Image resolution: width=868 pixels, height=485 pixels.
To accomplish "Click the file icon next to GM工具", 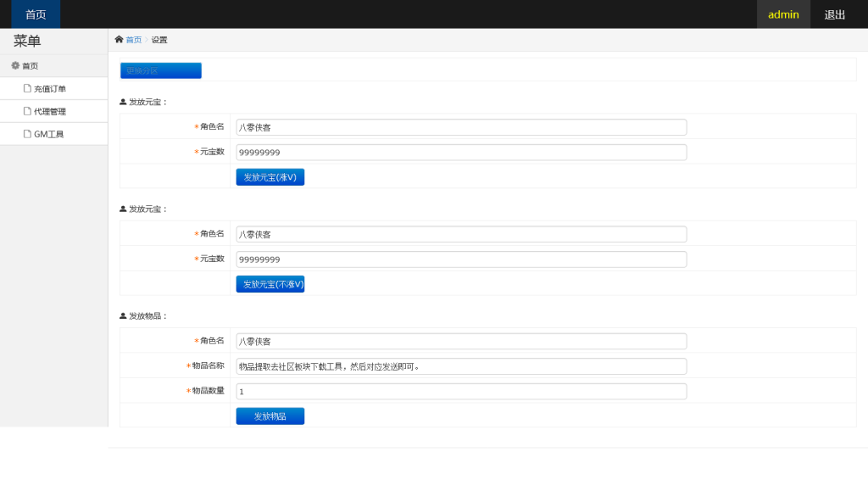I will pos(27,134).
